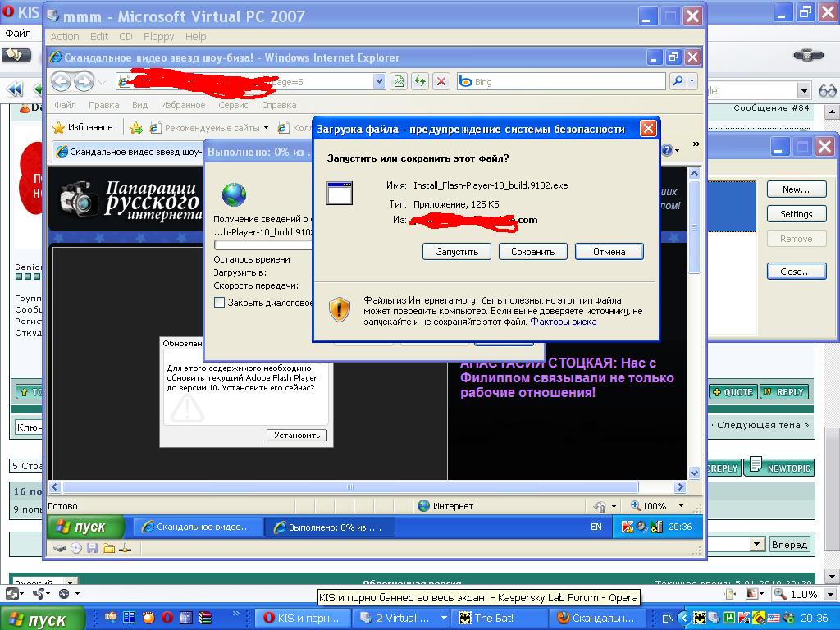Image resolution: width=840 pixels, height=630 pixels.
Task: Click Settings in Virtual PC Console
Action: 796,214
